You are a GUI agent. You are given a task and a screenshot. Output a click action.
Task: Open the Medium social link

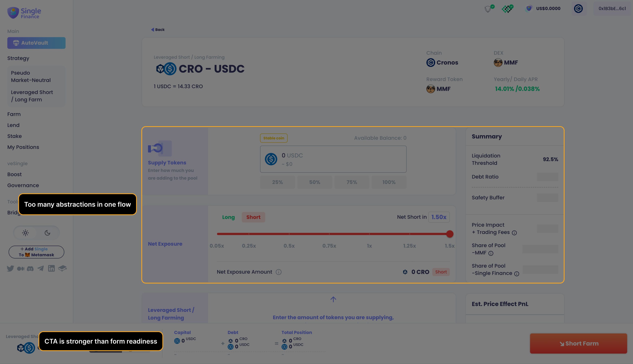pos(20,269)
